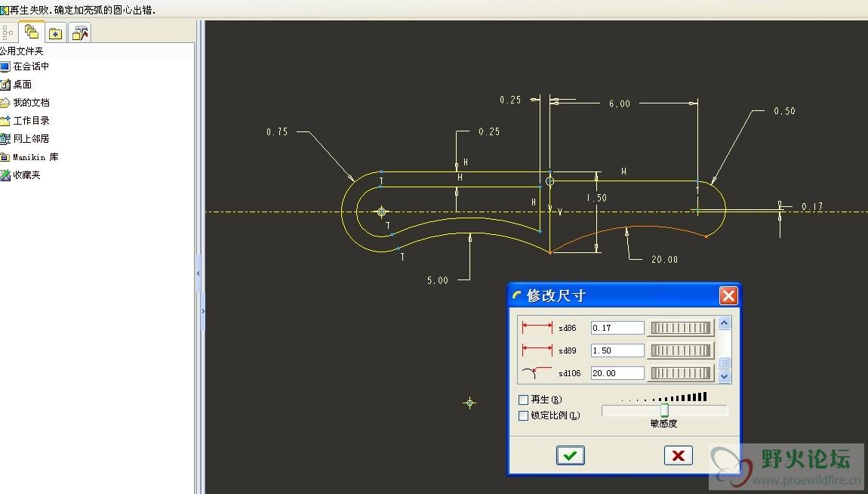Cancel with the red X button

[x=678, y=455]
